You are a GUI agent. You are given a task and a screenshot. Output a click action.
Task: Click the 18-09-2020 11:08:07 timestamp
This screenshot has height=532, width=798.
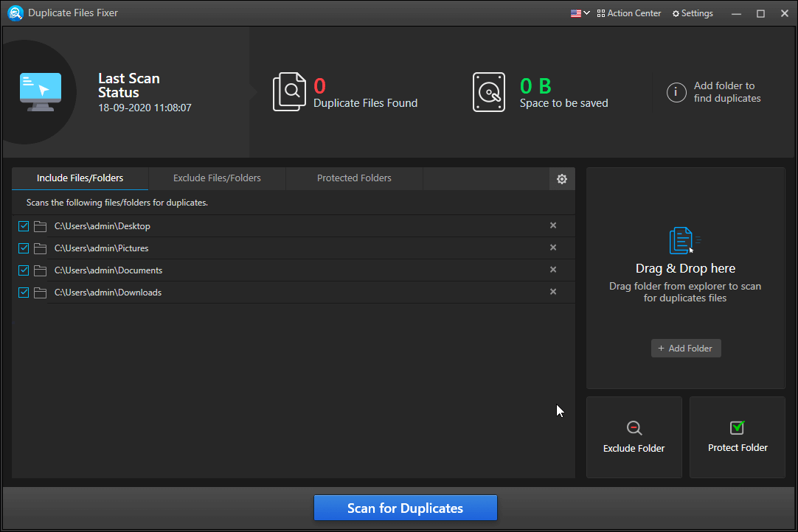(x=145, y=108)
